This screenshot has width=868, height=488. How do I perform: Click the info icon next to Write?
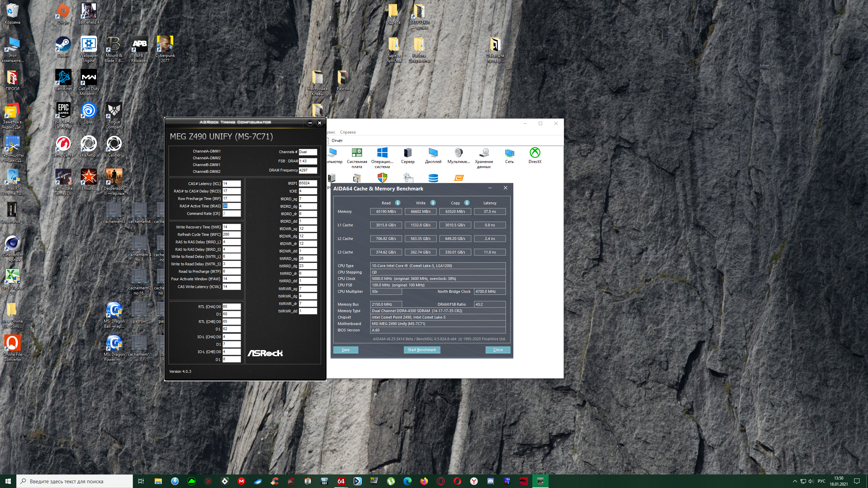point(433,203)
